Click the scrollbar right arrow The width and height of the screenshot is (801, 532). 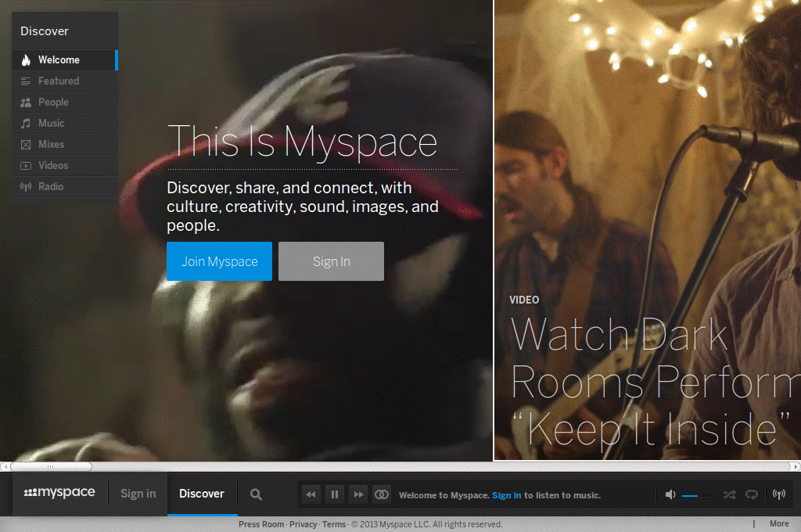(796, 466)
